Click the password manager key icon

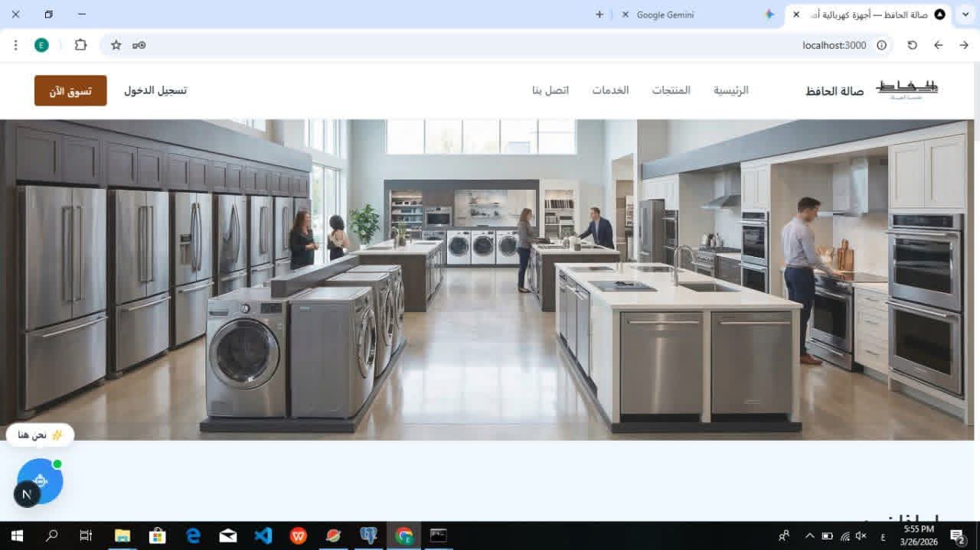click(139, 45)
